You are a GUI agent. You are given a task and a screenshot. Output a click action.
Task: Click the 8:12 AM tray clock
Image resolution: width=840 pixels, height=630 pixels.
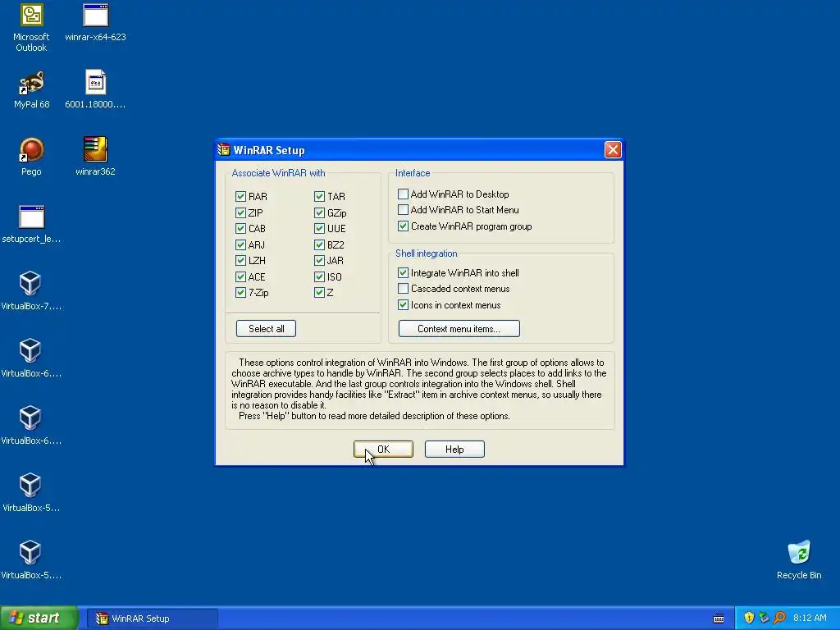coord(810,618)
